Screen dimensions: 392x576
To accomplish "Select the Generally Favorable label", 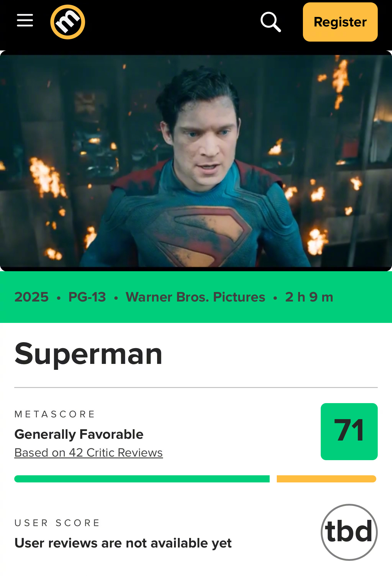I will pos(79,434).
